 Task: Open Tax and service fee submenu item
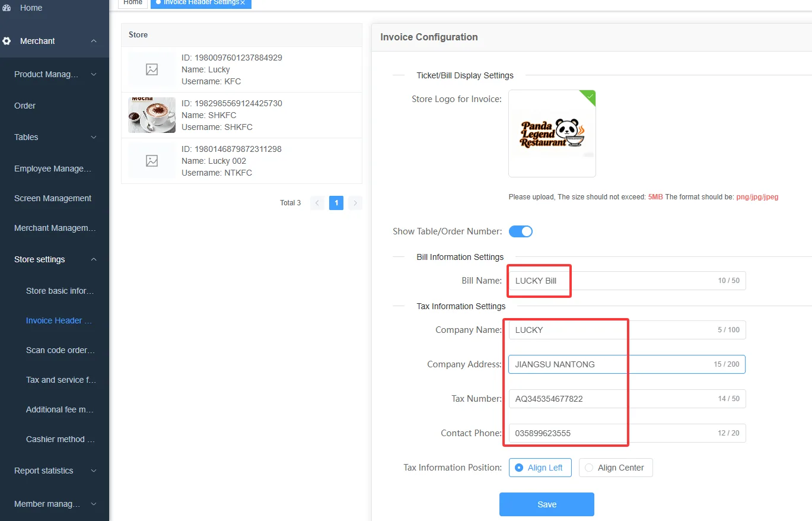pyautogui.click(x=55, y=380)
